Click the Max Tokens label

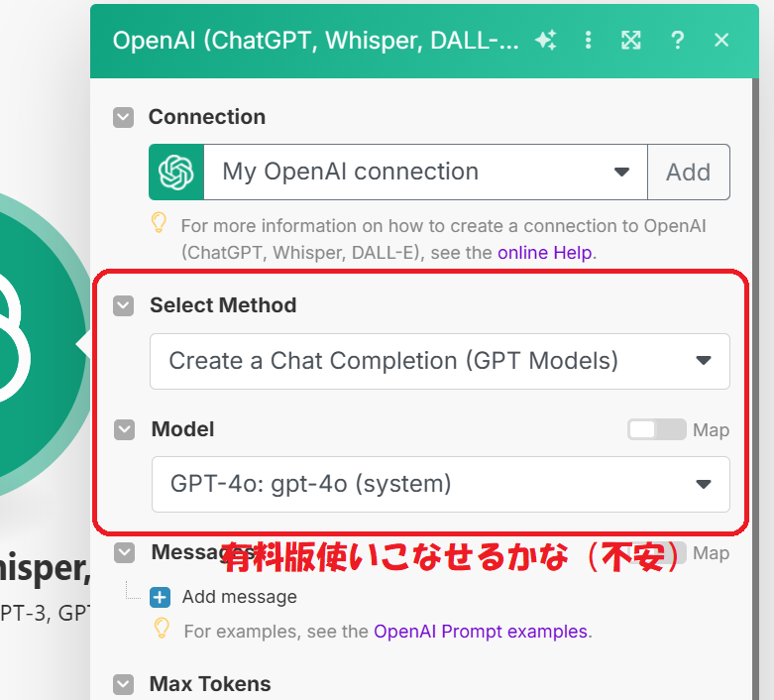tap(210, 684)
